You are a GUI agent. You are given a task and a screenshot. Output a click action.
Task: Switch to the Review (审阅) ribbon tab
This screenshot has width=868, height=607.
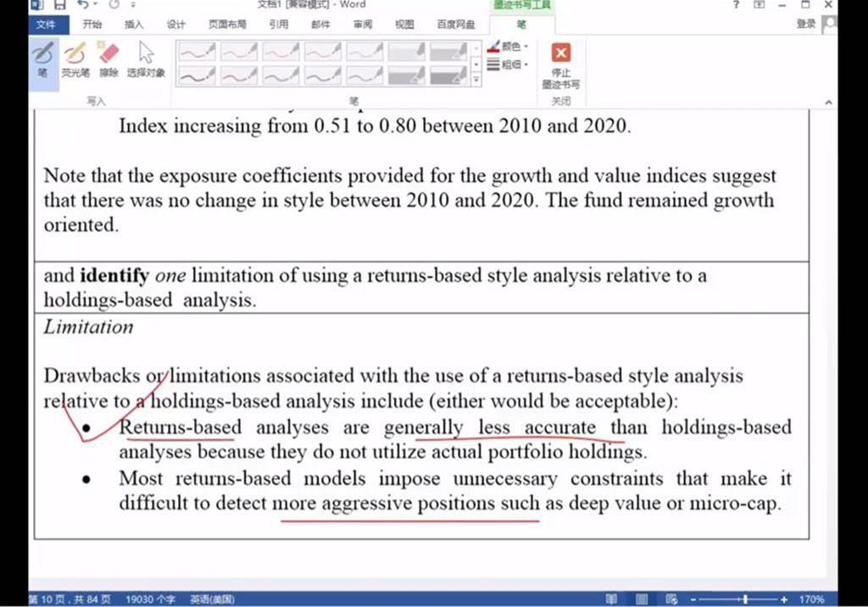coord(363,25)
